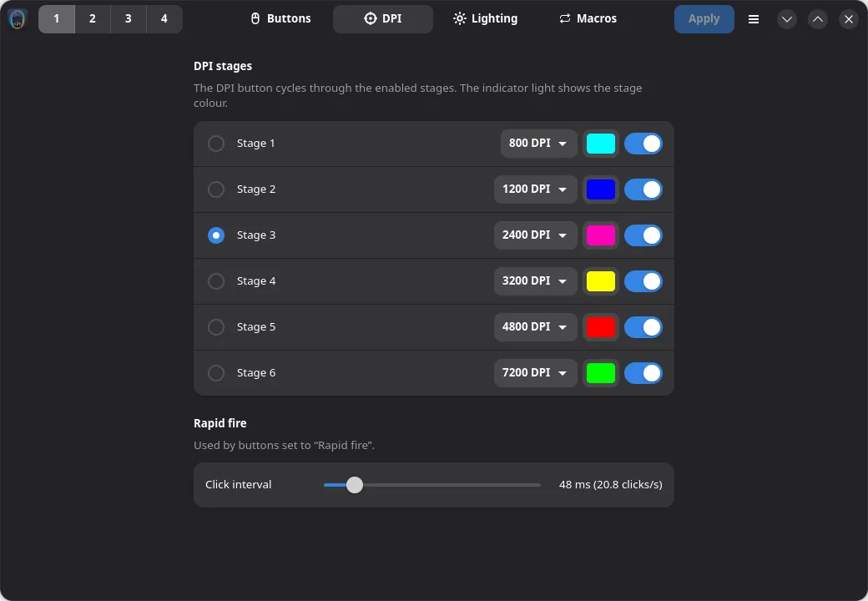The height and width of the screenshot is (601, 868).
Task: Set Stage 5 as the active stage
Action: (216, 327)
